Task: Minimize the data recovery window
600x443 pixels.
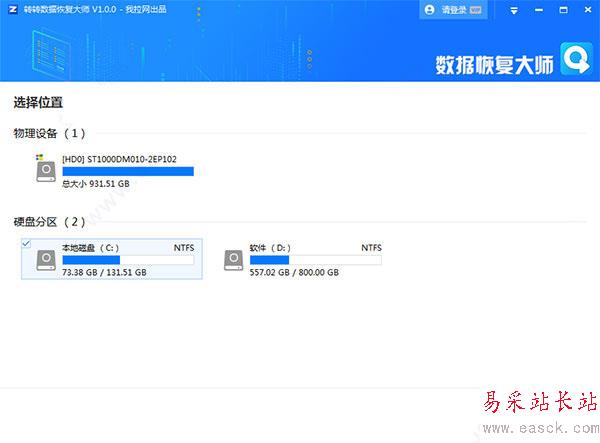Action: click(539, 10)
